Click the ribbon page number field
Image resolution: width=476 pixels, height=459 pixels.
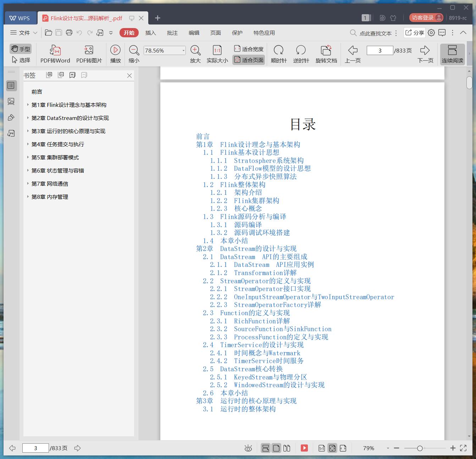pos(380,50)
